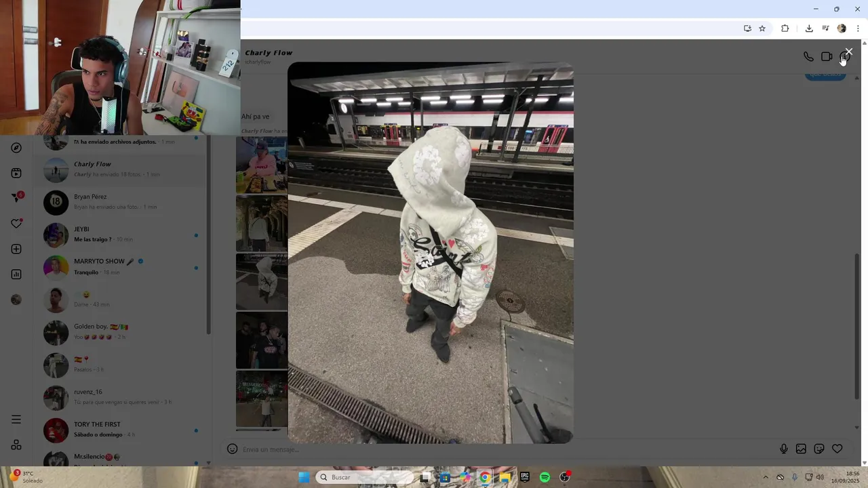Viewport: 868px width, 488px height.
Task: Open the TORY THE FIRST conversation
Action: tap(121, 430)
